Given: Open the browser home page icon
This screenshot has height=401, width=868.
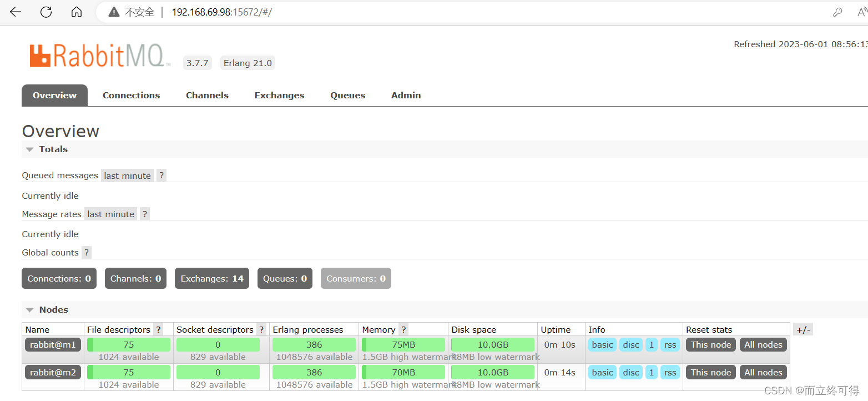Looking at the screenshot, I should pos(77,12).
